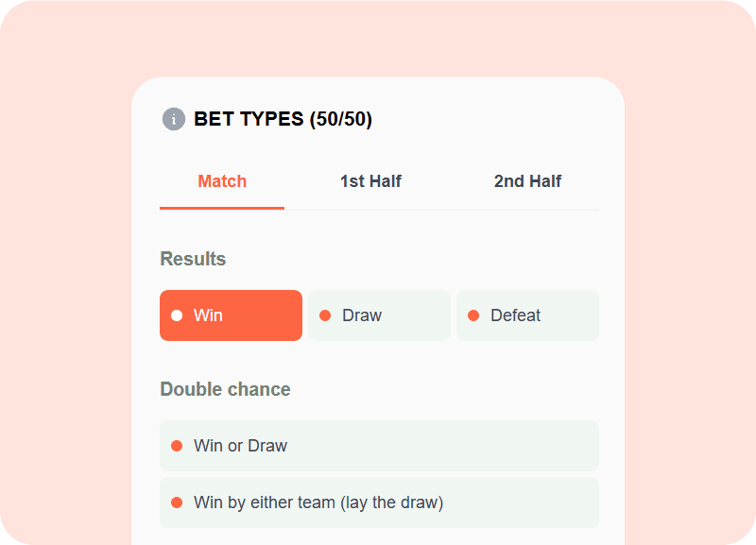Click the orange dot beside Defeat
Viewport: 756px width, 545px height.
[x=474, y=315]
